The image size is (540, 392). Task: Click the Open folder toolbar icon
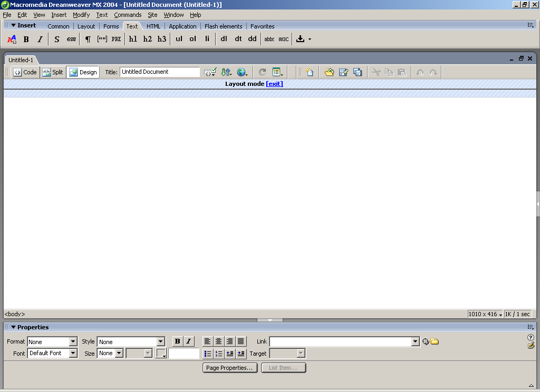(329, 72)
